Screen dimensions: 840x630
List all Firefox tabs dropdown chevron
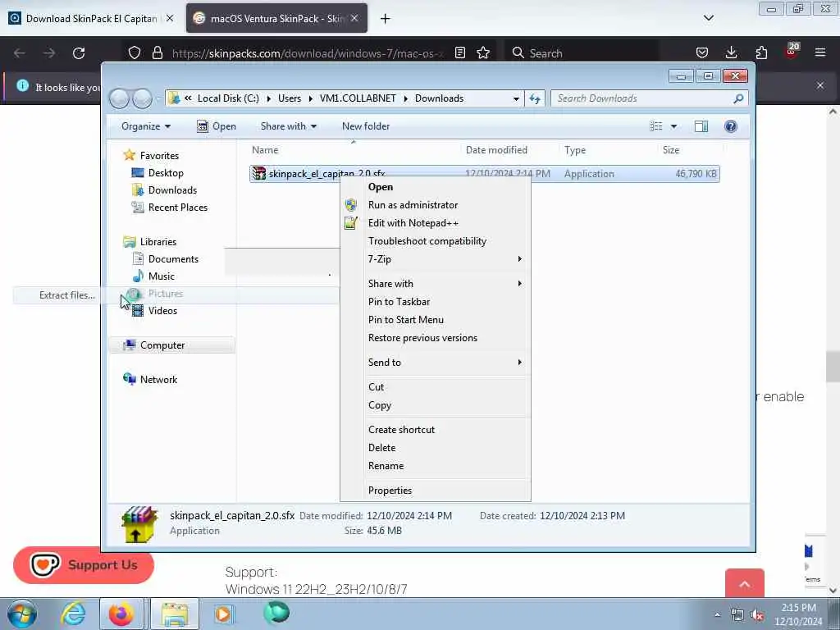pyautogui.click(x=708, y=18)
